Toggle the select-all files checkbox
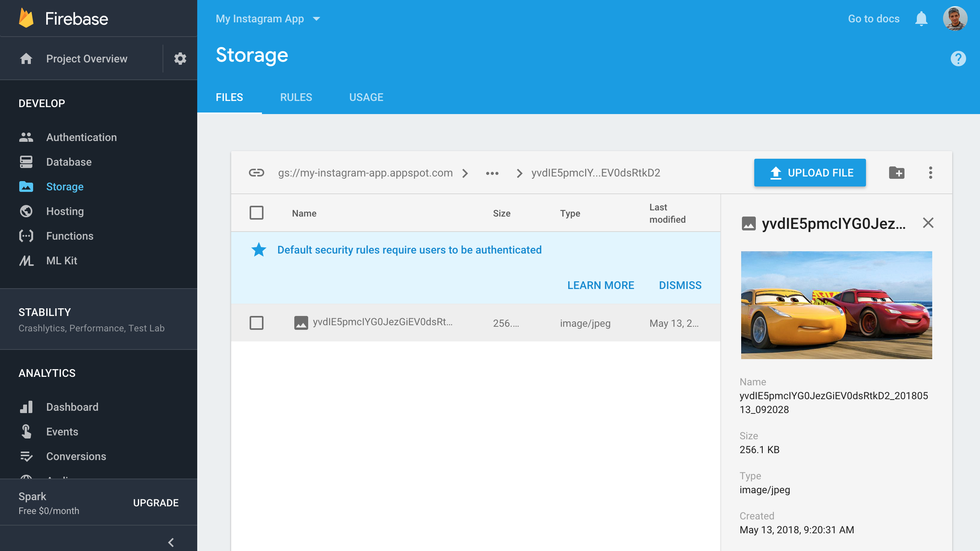980x551 pixels. tap(257, 213)
